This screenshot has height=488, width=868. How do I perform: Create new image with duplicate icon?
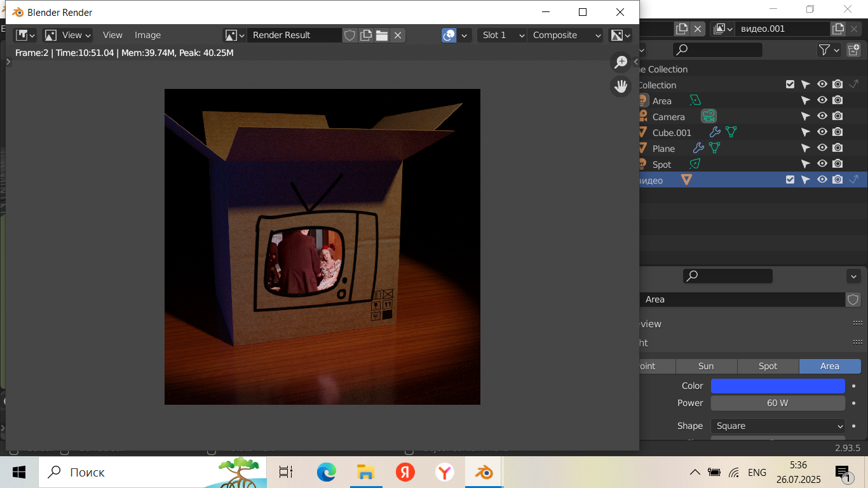[x=366, y=36]
